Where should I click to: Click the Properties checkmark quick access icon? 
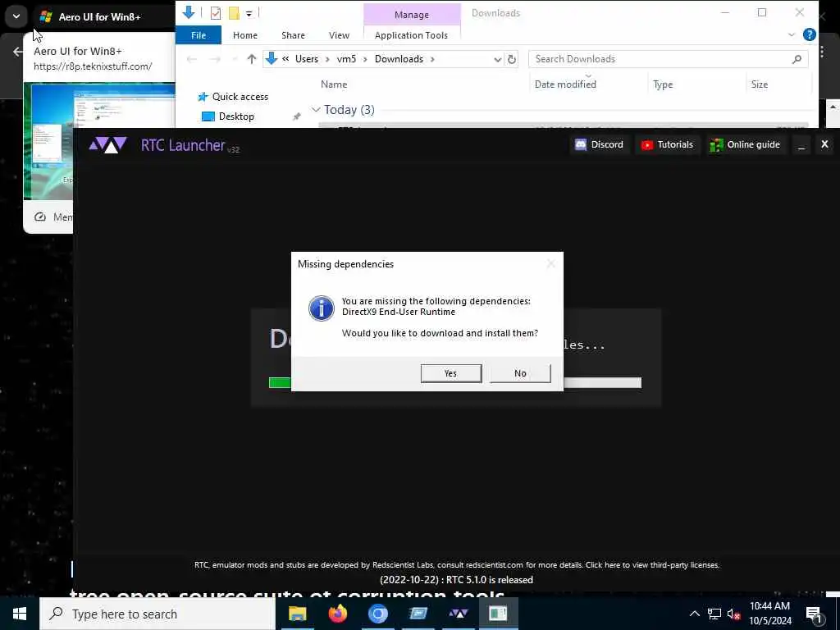tap(216, 13)
